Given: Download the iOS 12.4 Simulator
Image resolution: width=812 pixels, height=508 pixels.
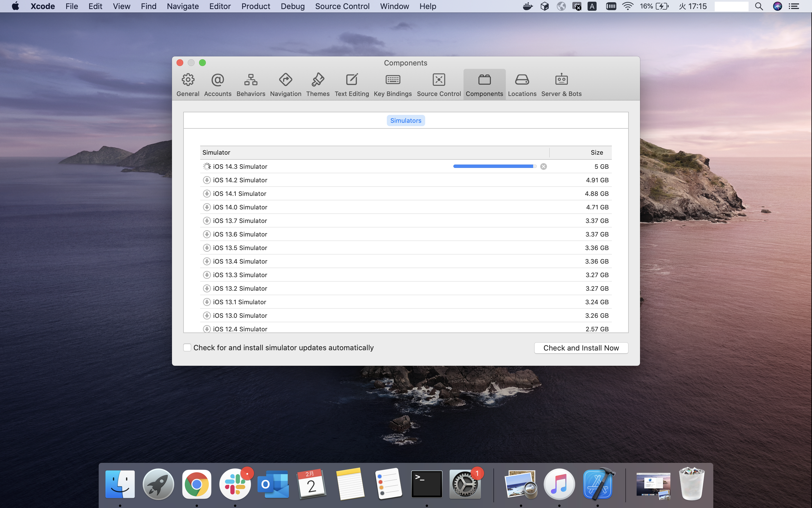Looking at the screenshot, I should click(207, 329).
